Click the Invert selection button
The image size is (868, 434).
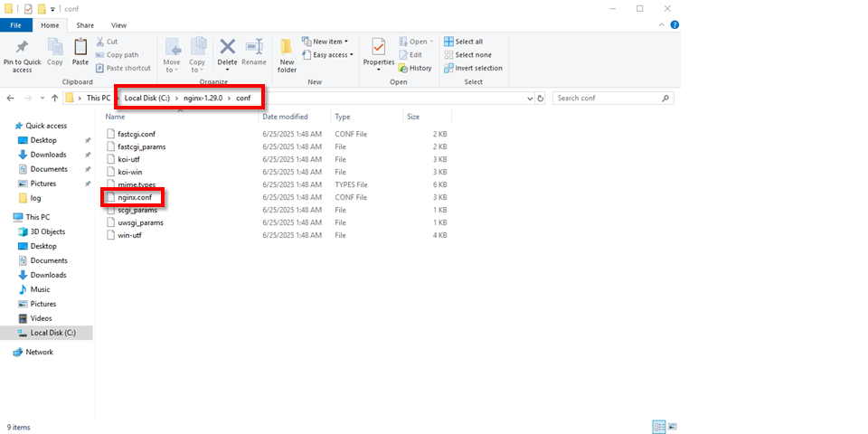pos(472,68)
